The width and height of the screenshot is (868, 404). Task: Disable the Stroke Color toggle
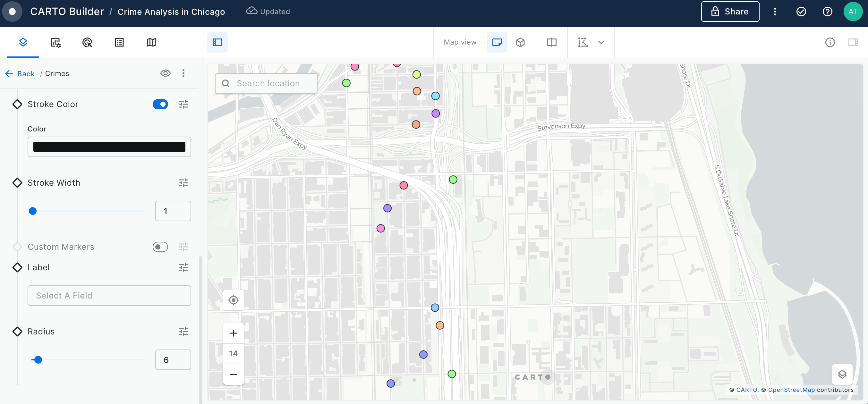(160, 104)
